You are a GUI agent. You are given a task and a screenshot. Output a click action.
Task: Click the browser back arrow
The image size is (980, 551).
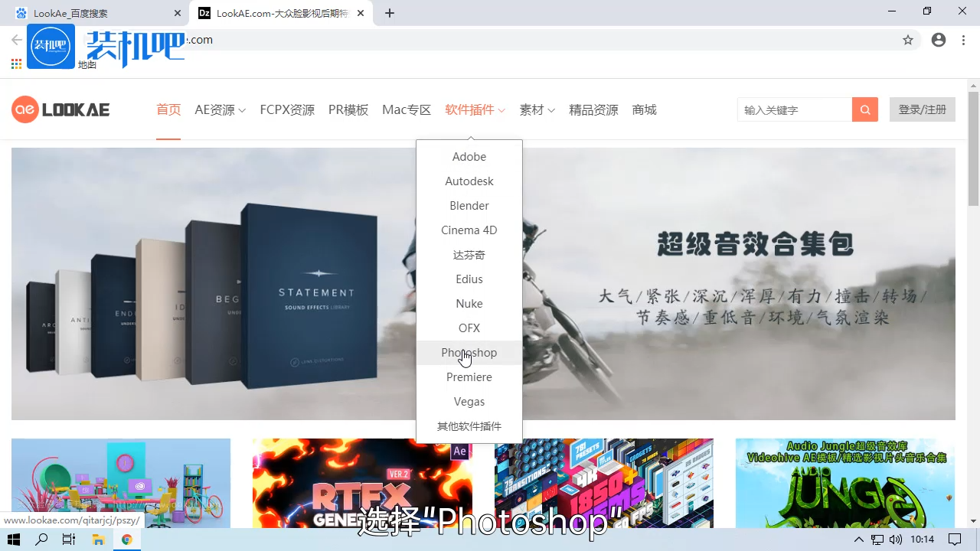pyautogui.click(x=15, y=40)
